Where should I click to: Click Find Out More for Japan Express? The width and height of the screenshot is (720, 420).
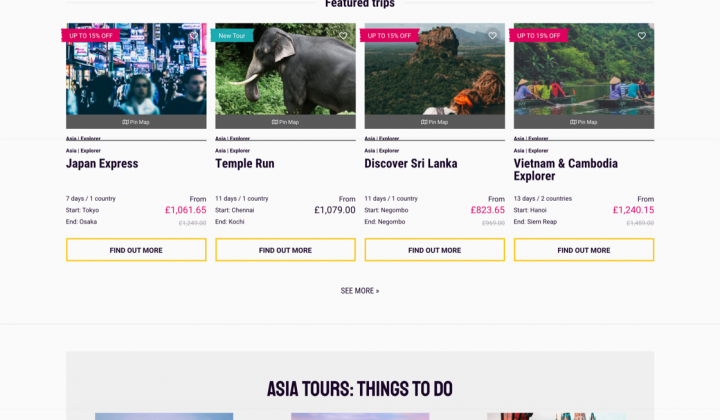(136, 250)
